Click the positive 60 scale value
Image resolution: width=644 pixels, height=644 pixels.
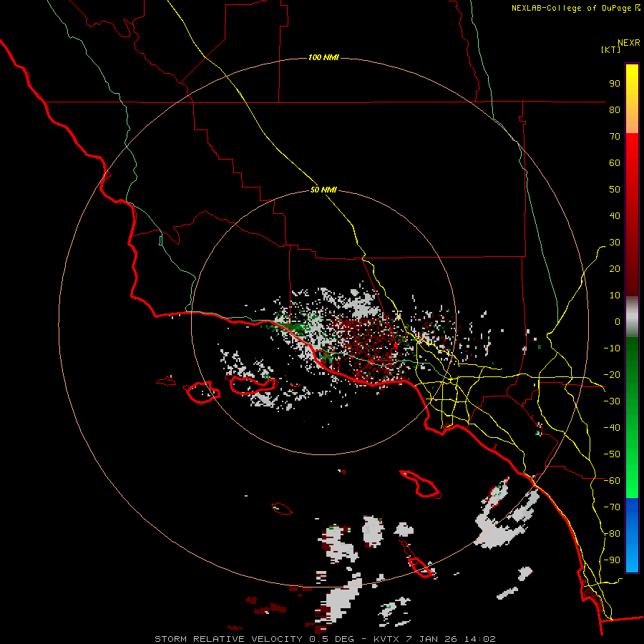click(615, 162)
